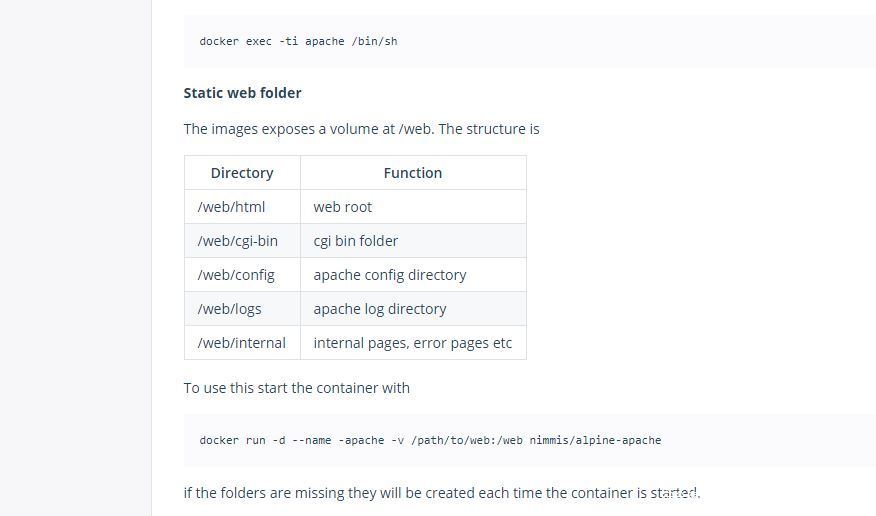Click the web root description cell
Viewport: 876px width, 516px height.
342,207
